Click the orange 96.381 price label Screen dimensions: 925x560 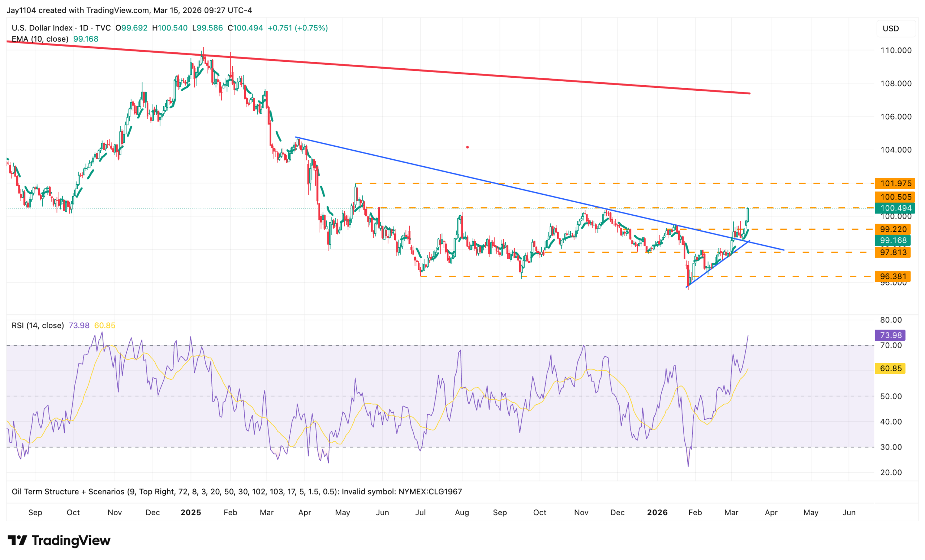(x=893, y=276)
